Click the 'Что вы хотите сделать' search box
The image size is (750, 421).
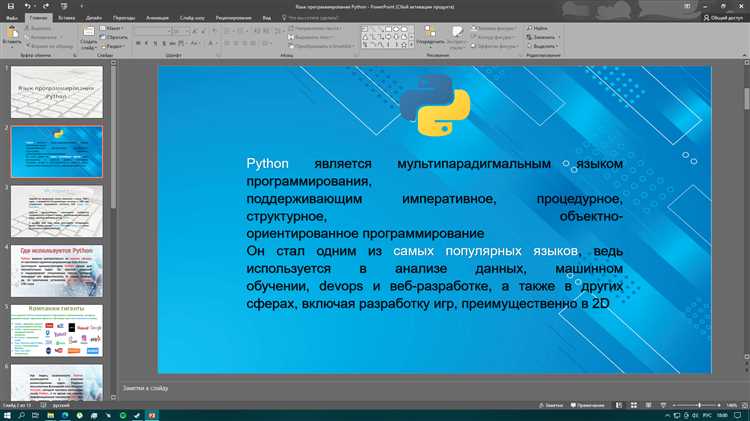[x=309, y=18]
